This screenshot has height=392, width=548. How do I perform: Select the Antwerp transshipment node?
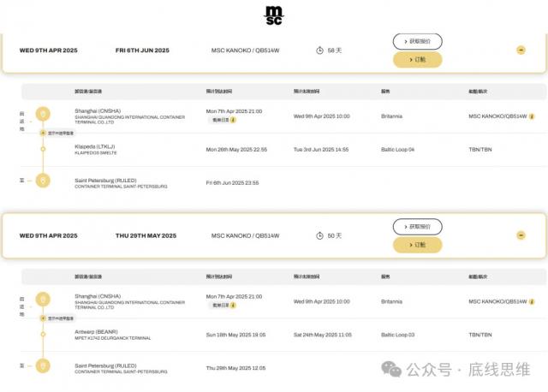click(x=43, y=335)
